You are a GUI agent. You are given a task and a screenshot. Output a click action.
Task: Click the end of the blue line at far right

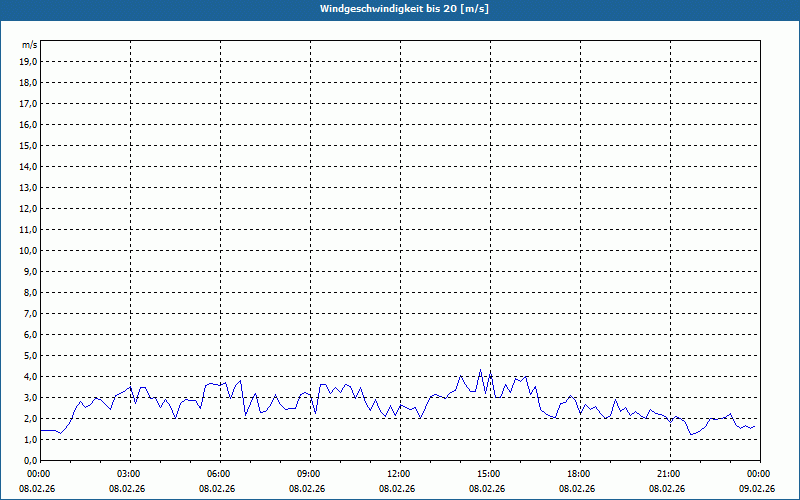pos(754,426)
